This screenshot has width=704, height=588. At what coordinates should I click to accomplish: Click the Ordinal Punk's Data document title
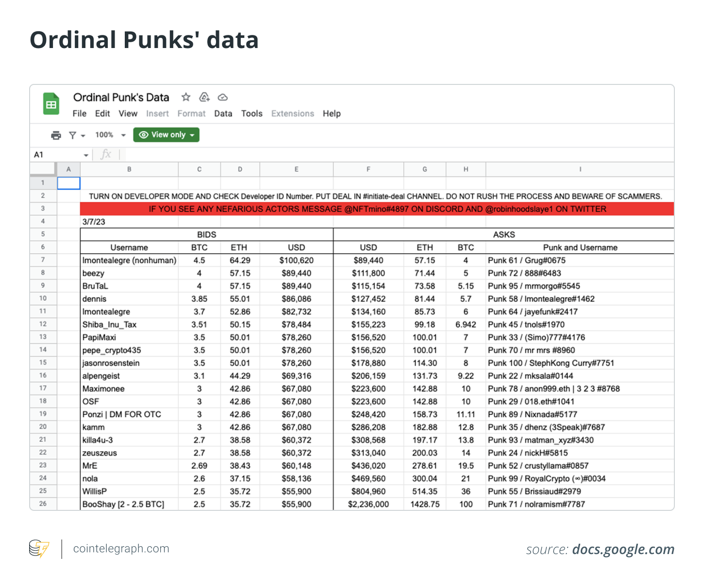pyautogui.click(x=121, y=98)
